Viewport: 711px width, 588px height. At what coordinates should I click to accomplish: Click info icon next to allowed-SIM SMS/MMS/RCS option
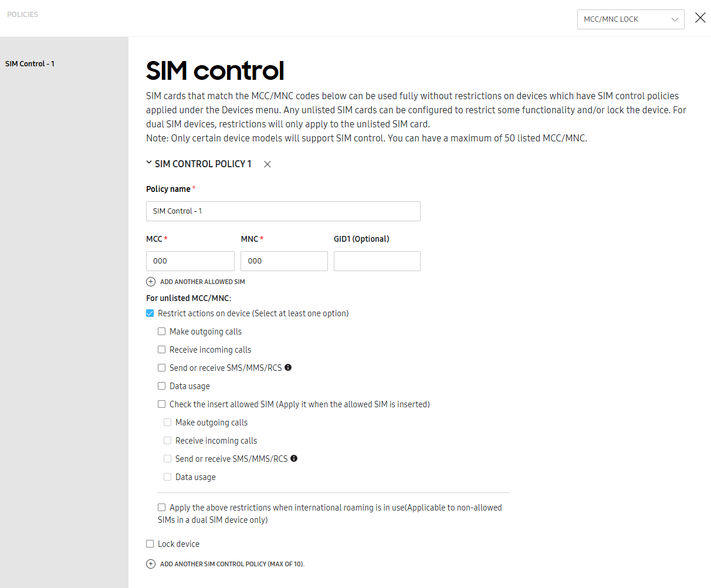pyautogui.click(x=294, y=458)
